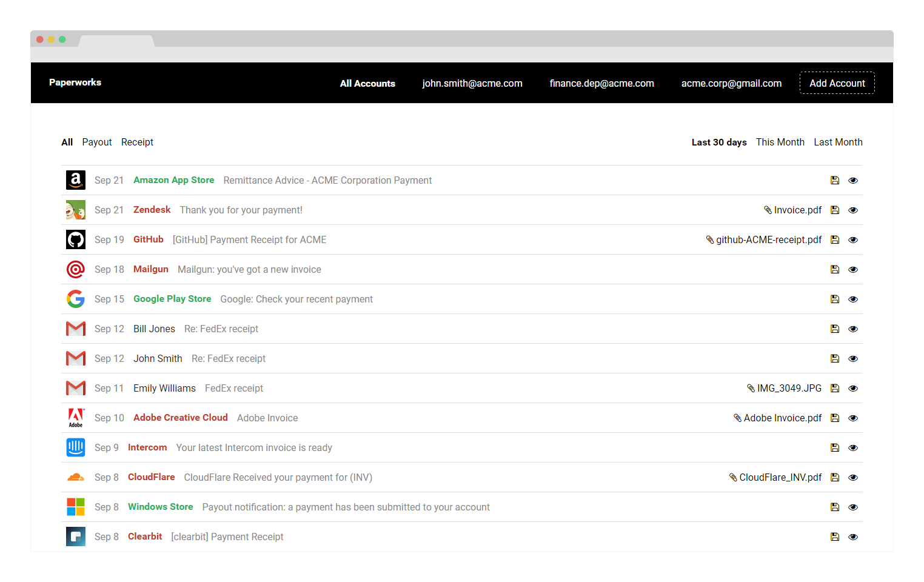Save the Amazon App Store remittance email

tap(835, 180)
